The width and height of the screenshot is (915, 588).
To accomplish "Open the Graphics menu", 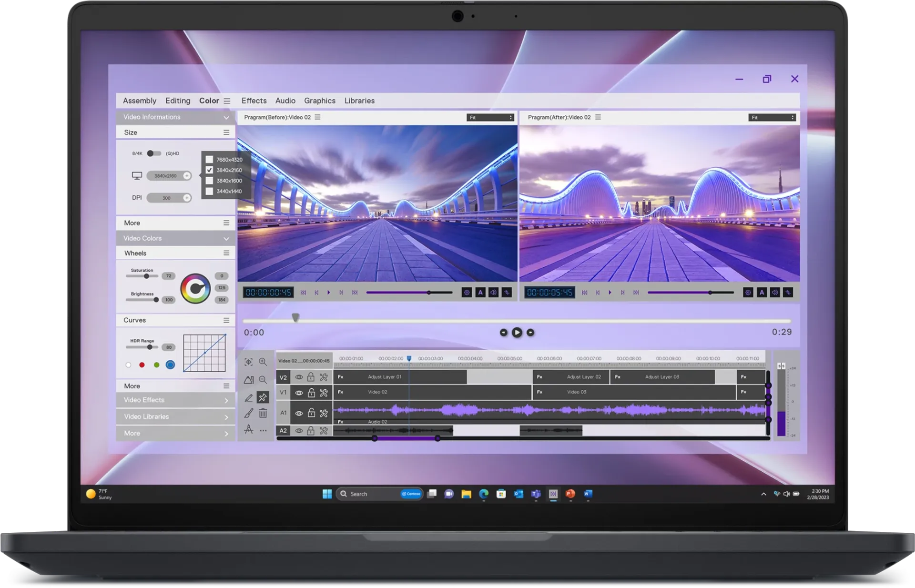I will pos(319,101).
